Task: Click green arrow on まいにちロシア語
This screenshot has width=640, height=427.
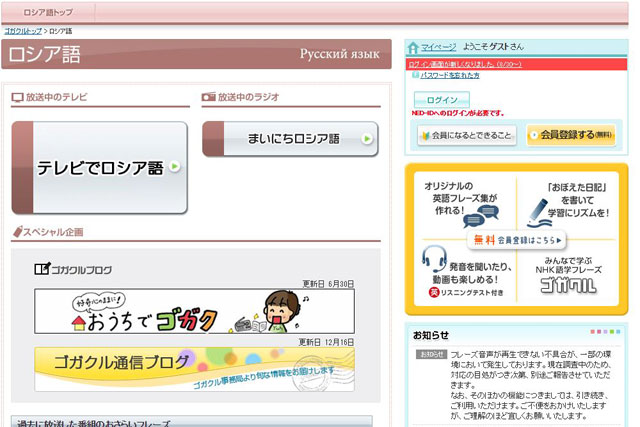Action: (367, 139)
